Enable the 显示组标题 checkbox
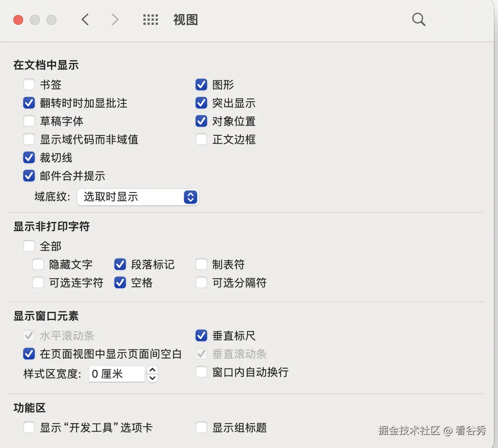 [201, 428]
